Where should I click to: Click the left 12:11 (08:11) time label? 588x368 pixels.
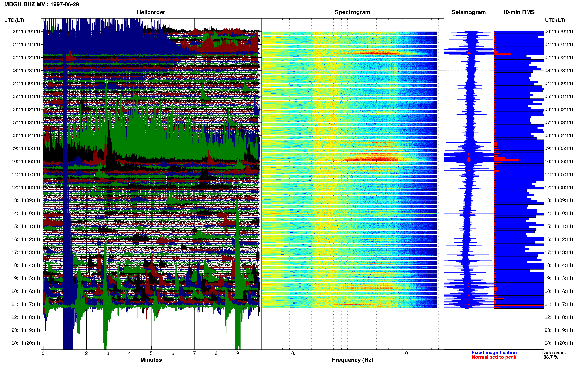click(x=26, y=187)
